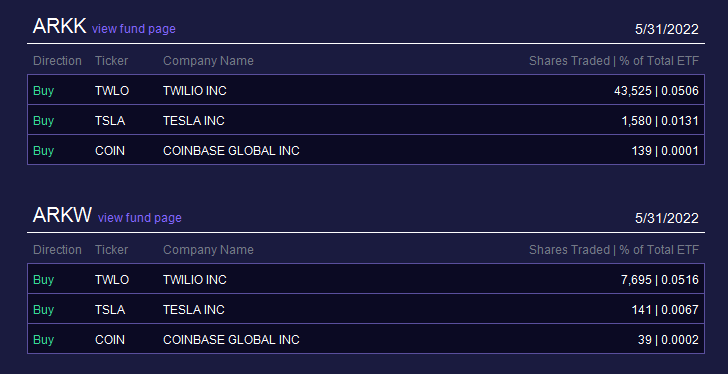Image resolution: width=728 pixels, height=374 pixels.
Task: Select the ARKW fund title
Action: pos(62,215)
